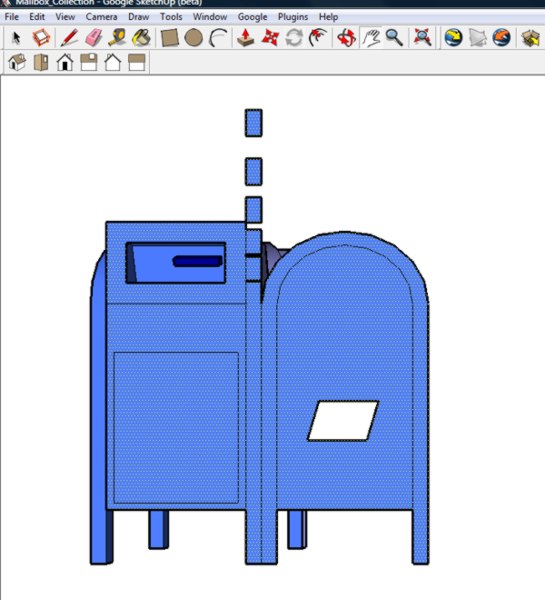This screenshot has width=545, height=600.
Task: Select the Pan hand tool
Action: point(371,38)
